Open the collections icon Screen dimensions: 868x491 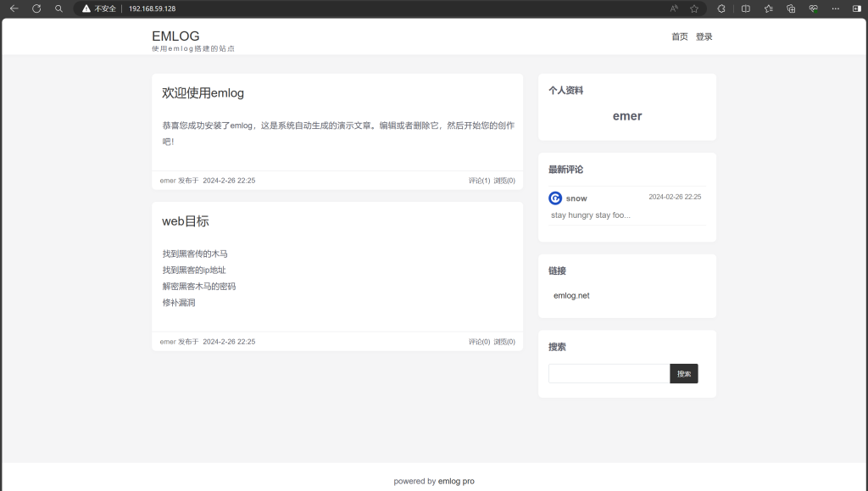[x=791, y=8]
